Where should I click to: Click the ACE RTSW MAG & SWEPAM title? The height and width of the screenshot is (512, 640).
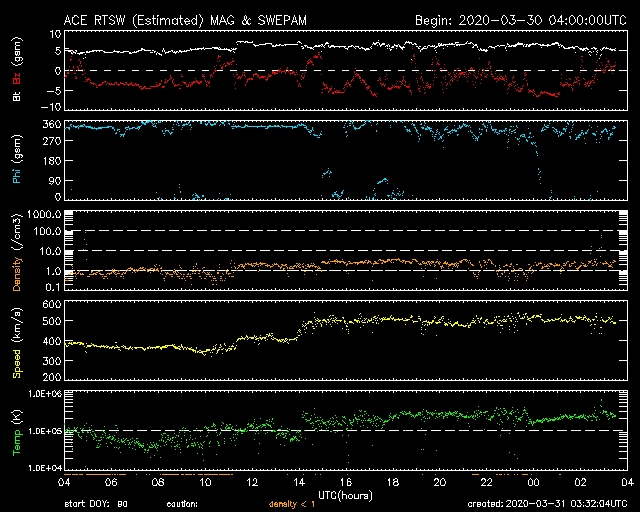coord(185,20)
